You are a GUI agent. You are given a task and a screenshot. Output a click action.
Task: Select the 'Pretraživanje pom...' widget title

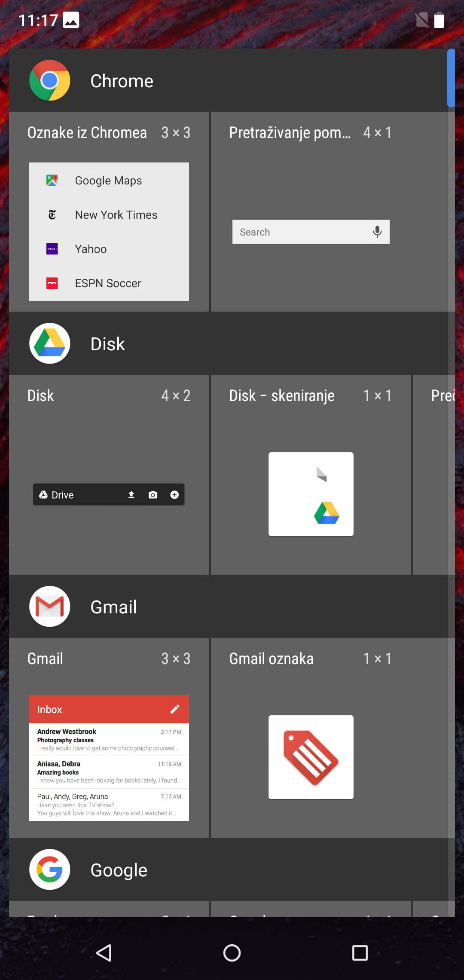290,132
